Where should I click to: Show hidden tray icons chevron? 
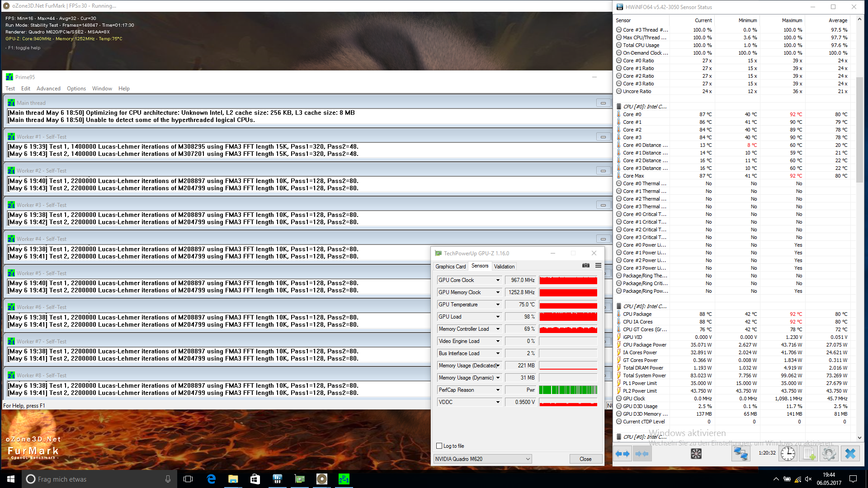tap(776, 479)
